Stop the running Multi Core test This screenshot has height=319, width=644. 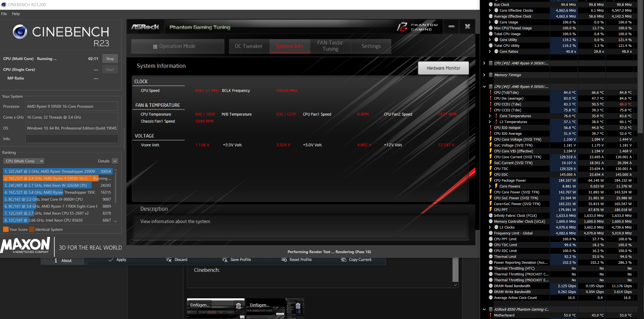(x=110, y=59)
